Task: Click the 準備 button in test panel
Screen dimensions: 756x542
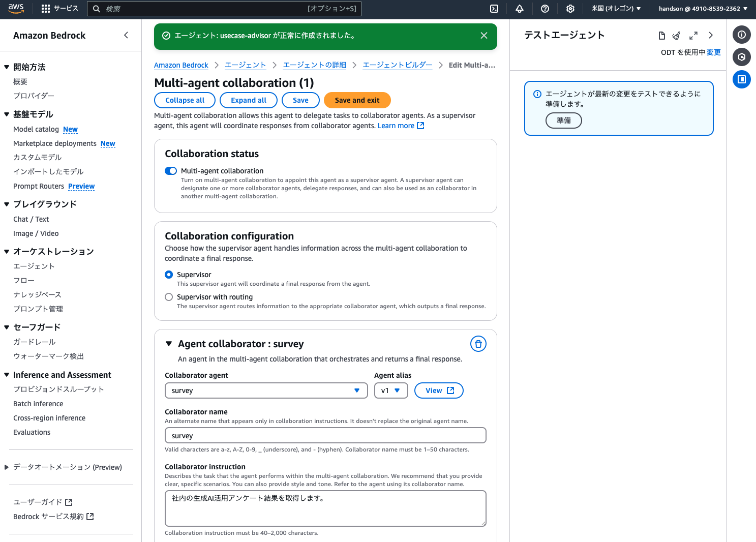Action: tap(563, 121)
